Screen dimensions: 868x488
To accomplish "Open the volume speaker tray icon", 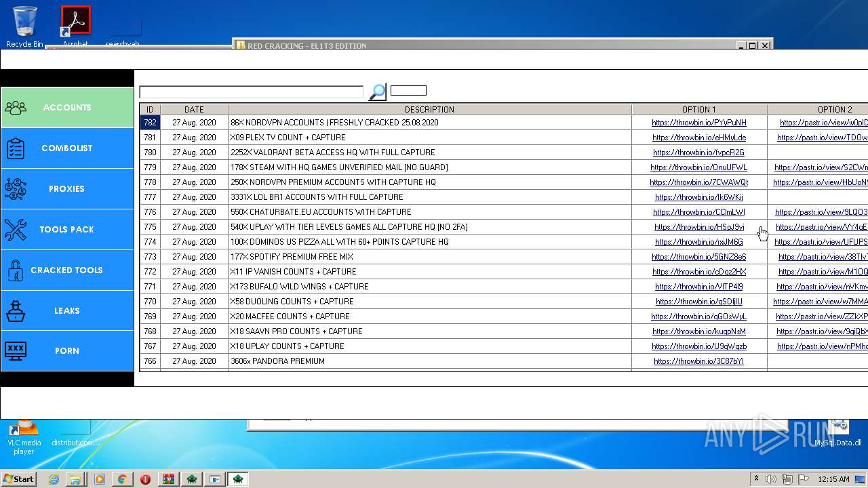I will click(771, 479).
